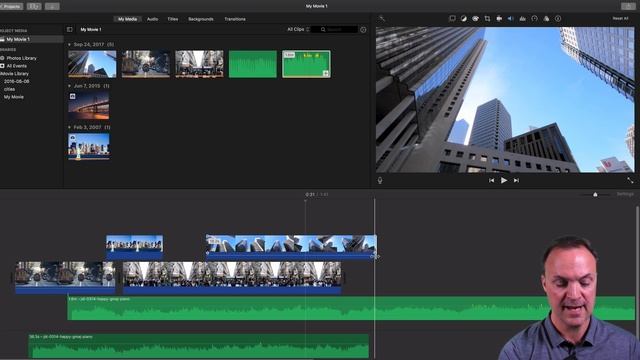Collapse the Sep 24, 2017 group
This screenshot has height=360, width=640.
(x=69, y=44)
